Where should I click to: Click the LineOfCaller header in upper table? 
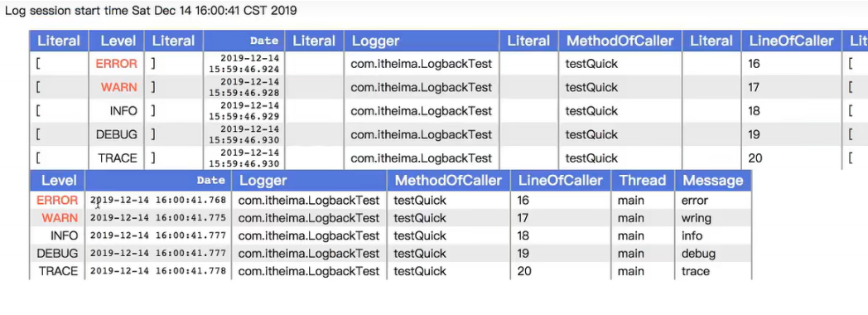pos(791,41)
